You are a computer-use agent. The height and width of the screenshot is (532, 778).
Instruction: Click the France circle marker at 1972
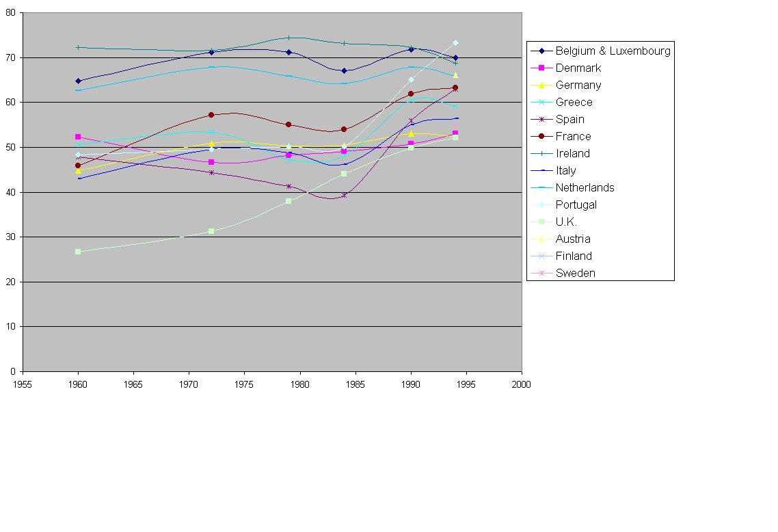pos(211,115)
